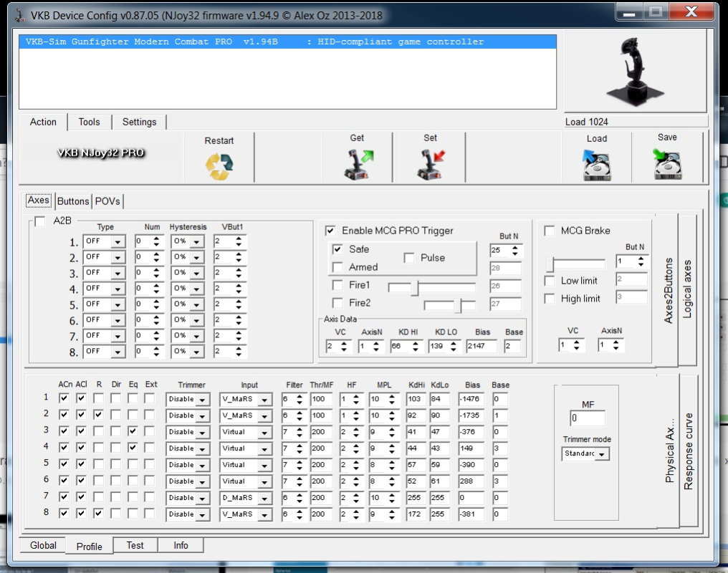Image resolution: width=728 pixels, height=573 pixels.
Task: Switch to the POVs tab
Action: pos(107,201)
